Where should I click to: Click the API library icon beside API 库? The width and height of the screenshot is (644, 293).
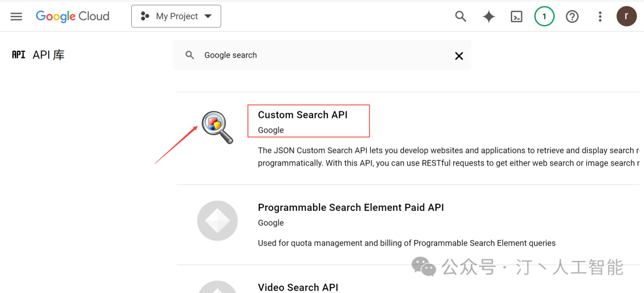pos(18,55)
